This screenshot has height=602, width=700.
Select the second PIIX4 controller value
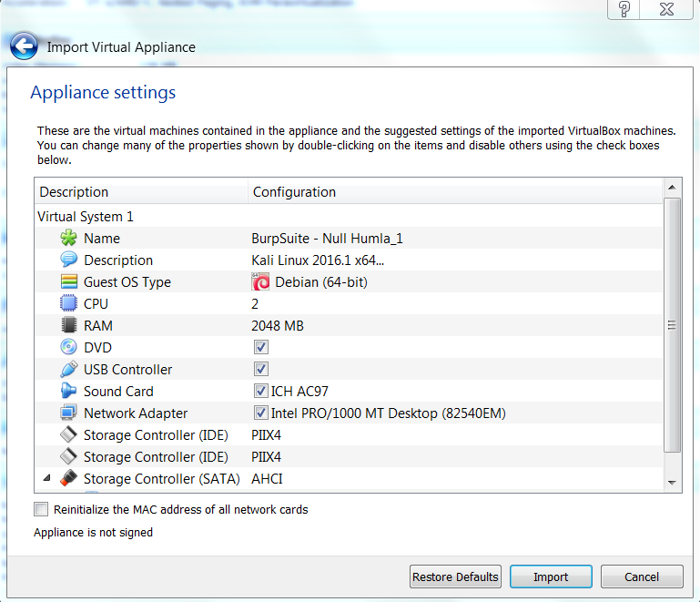266,456
